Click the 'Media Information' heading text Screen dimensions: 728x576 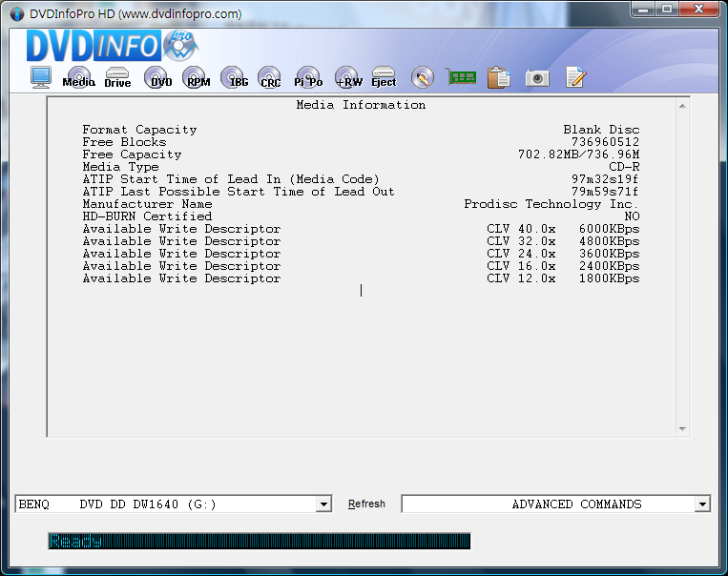tap(362, 105)
